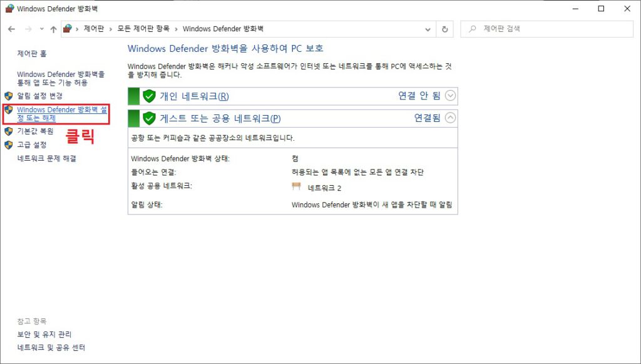Click the 네트워크 2 text
This screenshot has height=364, width=641.
[x=324, y=188]
